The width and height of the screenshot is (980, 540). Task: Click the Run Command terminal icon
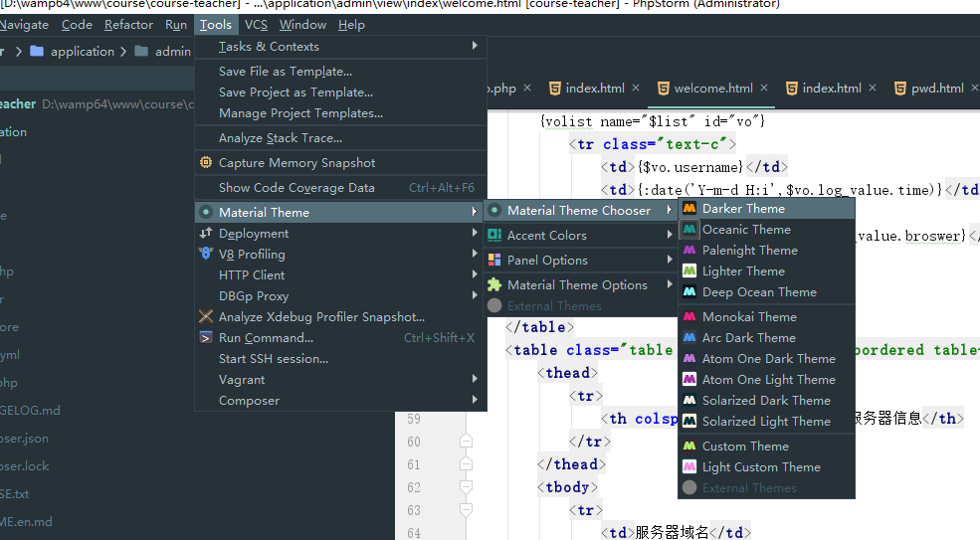coord(206,337)
